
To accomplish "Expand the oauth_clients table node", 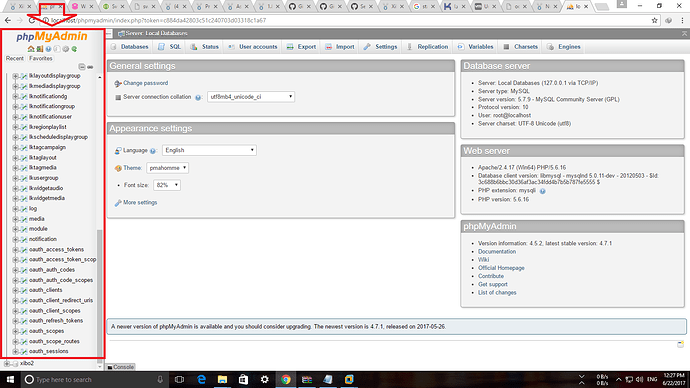I will coord(15,290).
